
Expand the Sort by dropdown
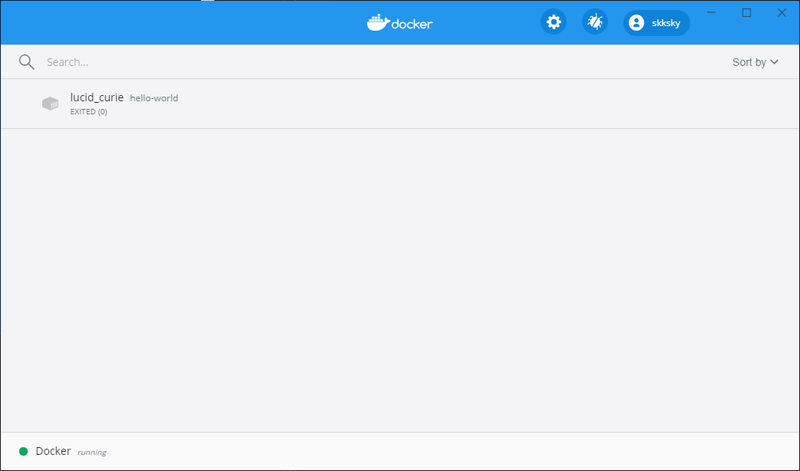[755, 62]
